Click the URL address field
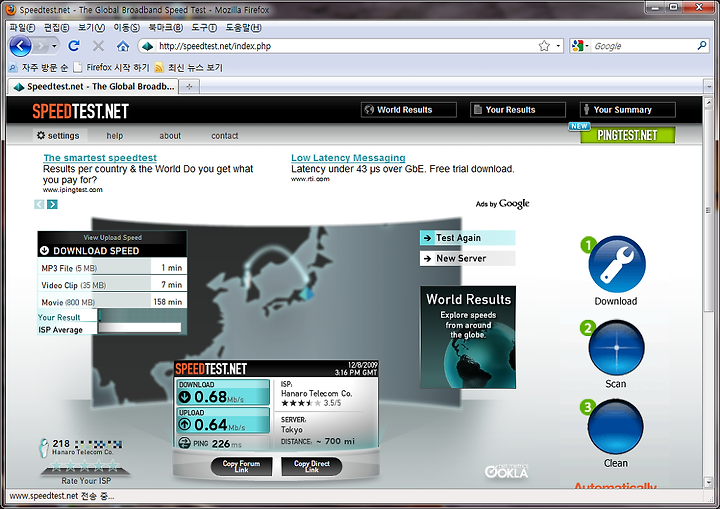Viewport: 720px width, 509px height. pyautogui.click(x=347, y=46)
